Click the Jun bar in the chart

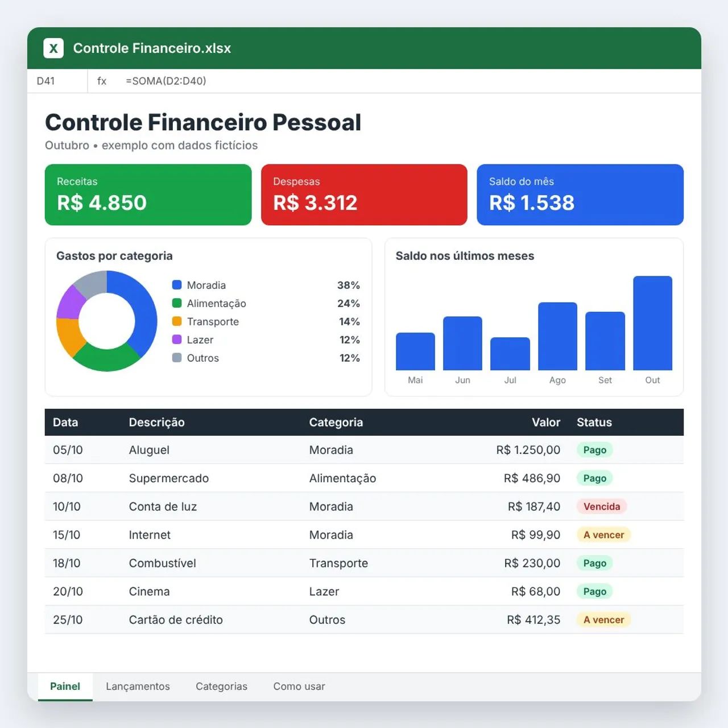462,344
